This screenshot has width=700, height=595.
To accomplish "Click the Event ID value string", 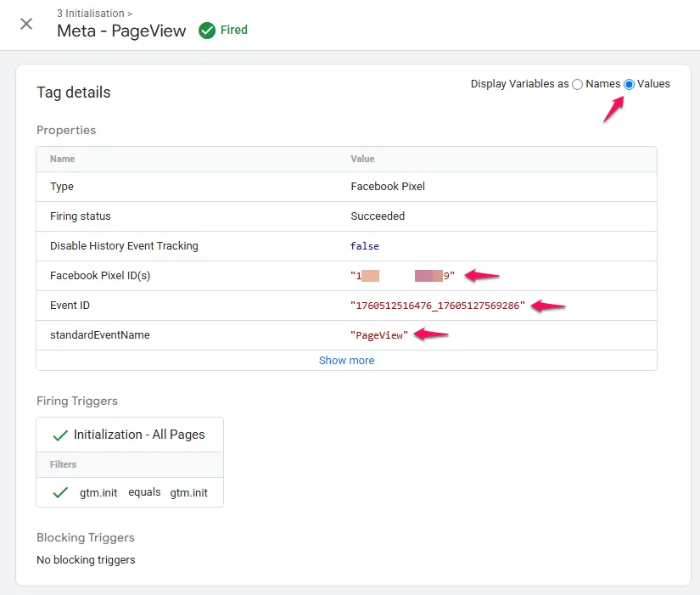I will click(438, 306).
